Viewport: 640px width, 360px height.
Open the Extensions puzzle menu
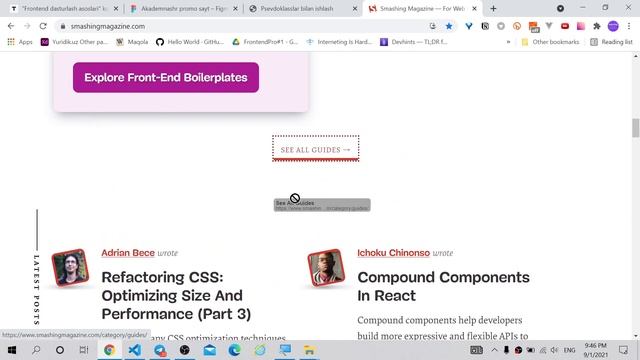pyautogui.click(x=597, y=26)
